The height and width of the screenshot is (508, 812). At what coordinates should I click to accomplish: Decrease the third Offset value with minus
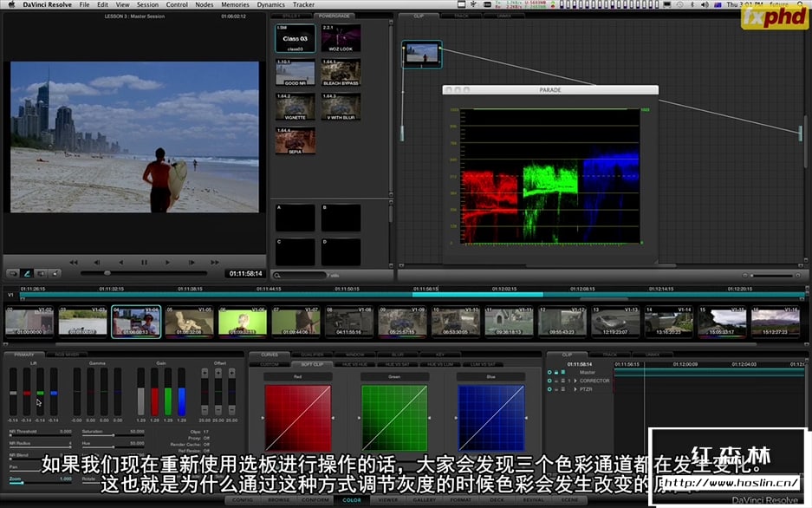click(231, 410)
